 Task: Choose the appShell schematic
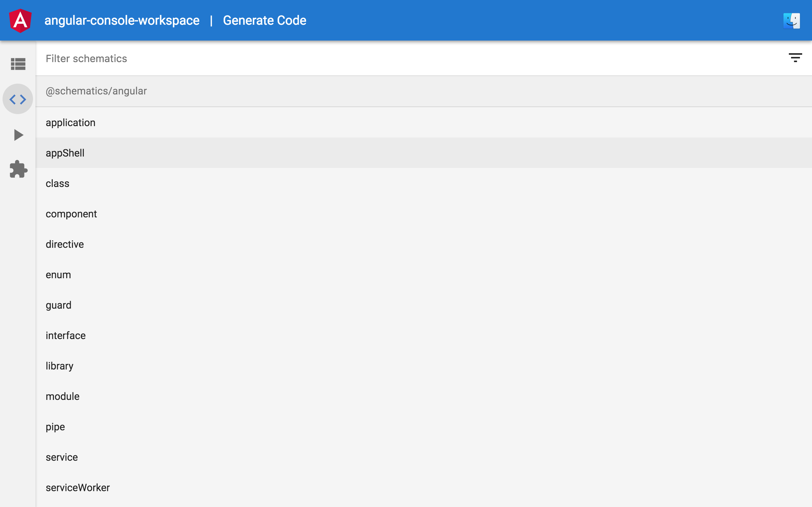pyautogui.click(x=65, y=153)
